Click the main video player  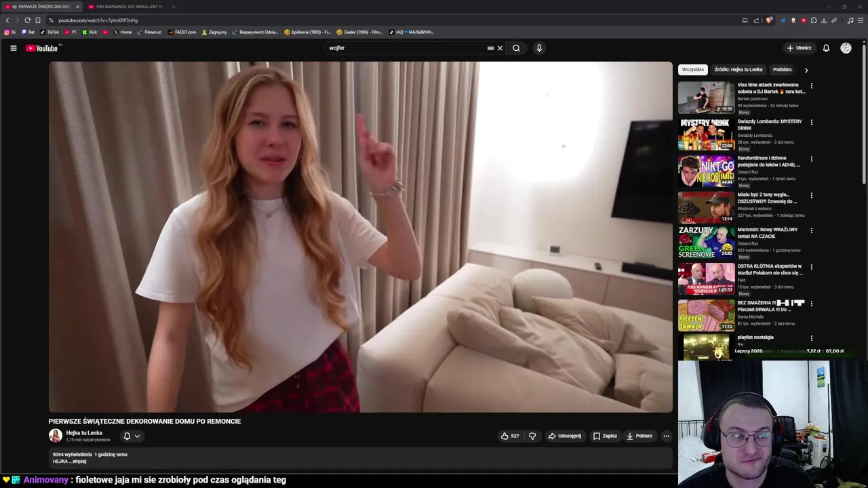click(361, 237)
